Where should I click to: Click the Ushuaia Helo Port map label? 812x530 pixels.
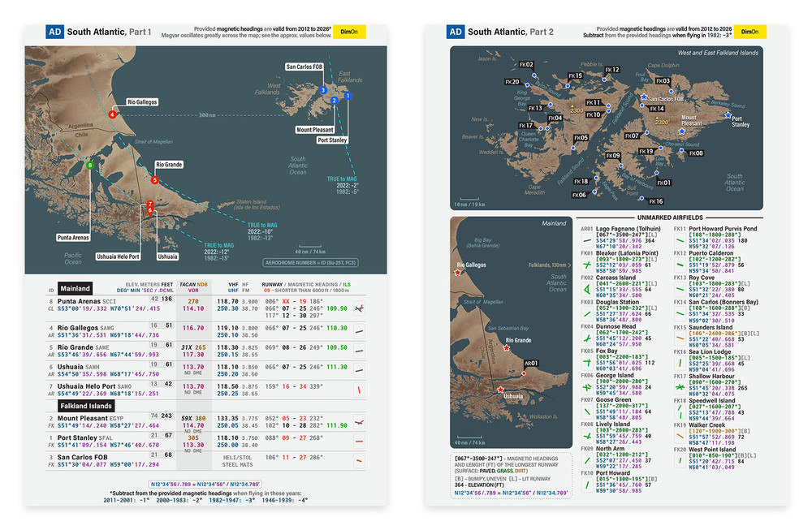tap(118, 256)
